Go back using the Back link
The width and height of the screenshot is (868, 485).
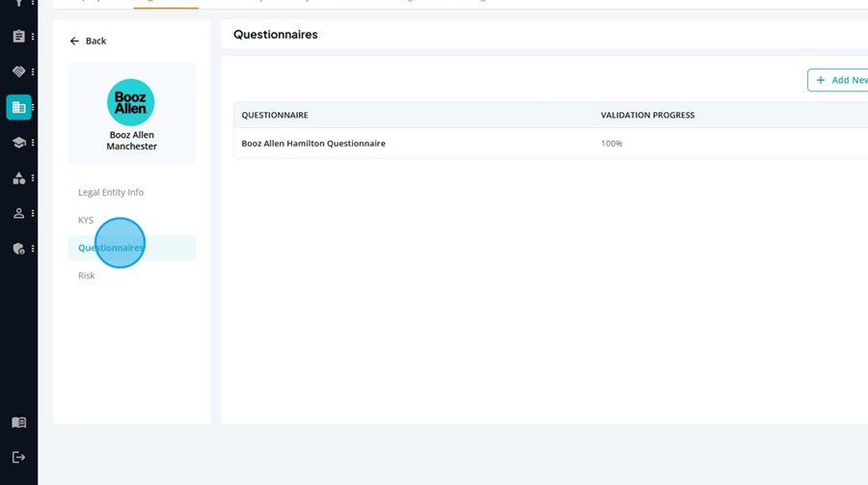88,40
